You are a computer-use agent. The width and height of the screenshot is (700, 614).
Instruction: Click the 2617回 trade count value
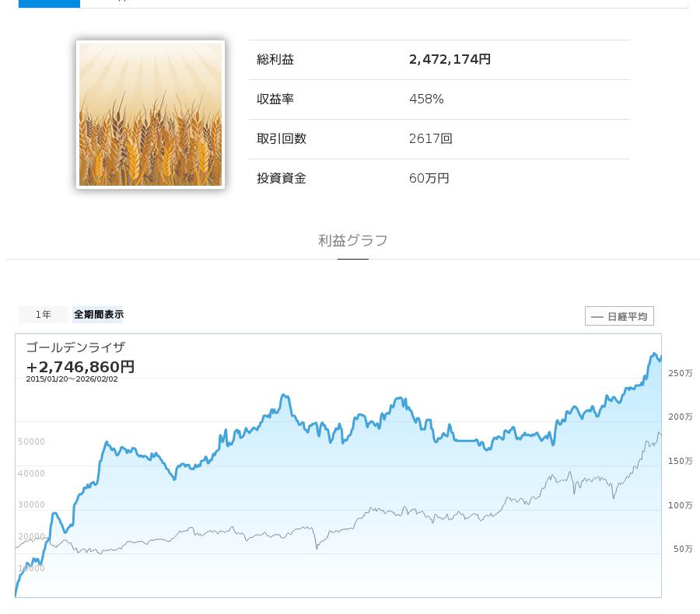430,139
